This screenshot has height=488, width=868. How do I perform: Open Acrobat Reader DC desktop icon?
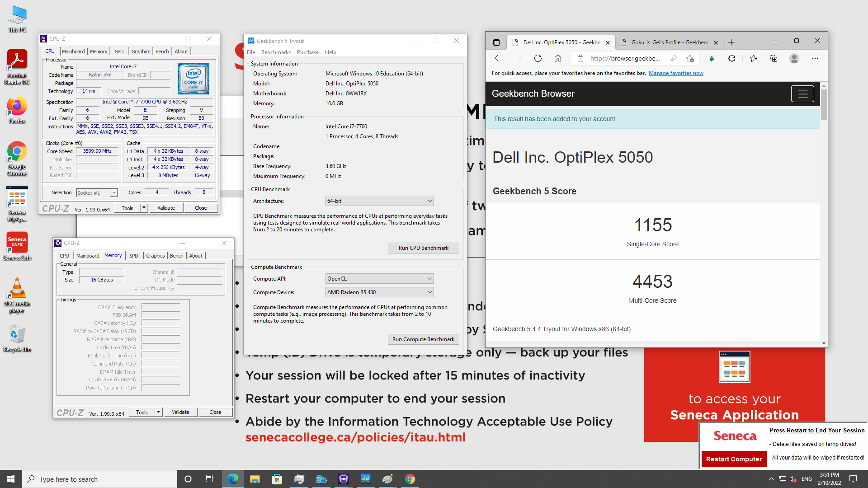click(17, 67)
